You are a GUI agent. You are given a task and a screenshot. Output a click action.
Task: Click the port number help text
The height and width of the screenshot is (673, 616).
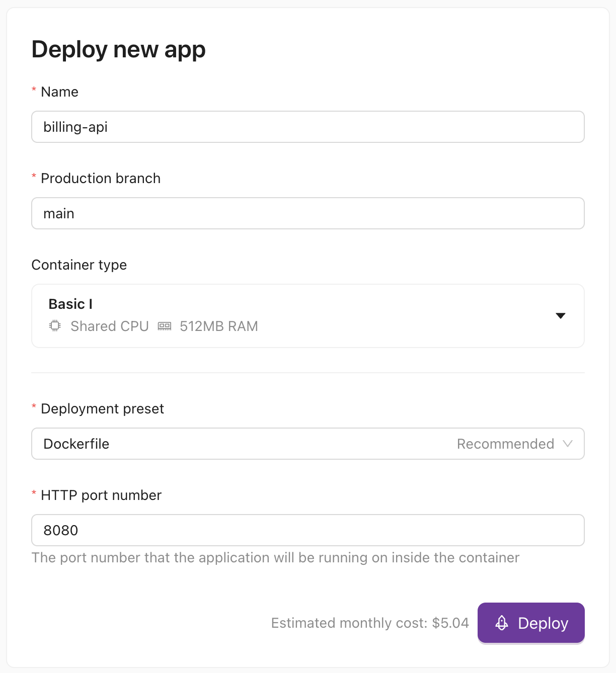[275, 557]
